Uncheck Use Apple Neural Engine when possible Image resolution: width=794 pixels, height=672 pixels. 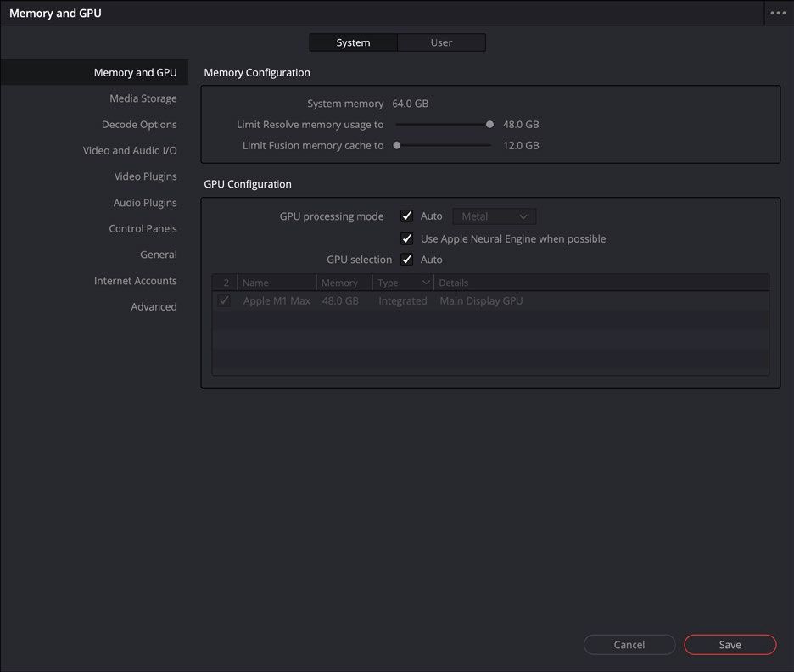point(406,238)
